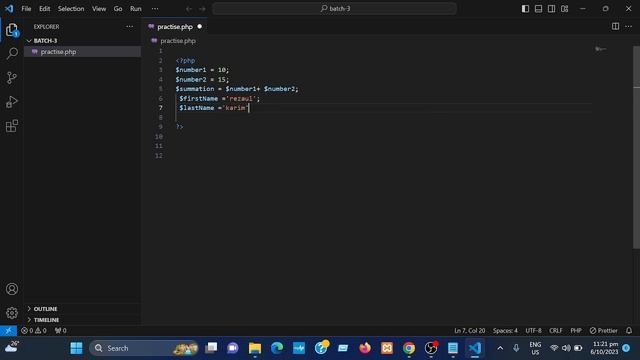
Task: Open ENG US language switcher
Action: (535, 348)
